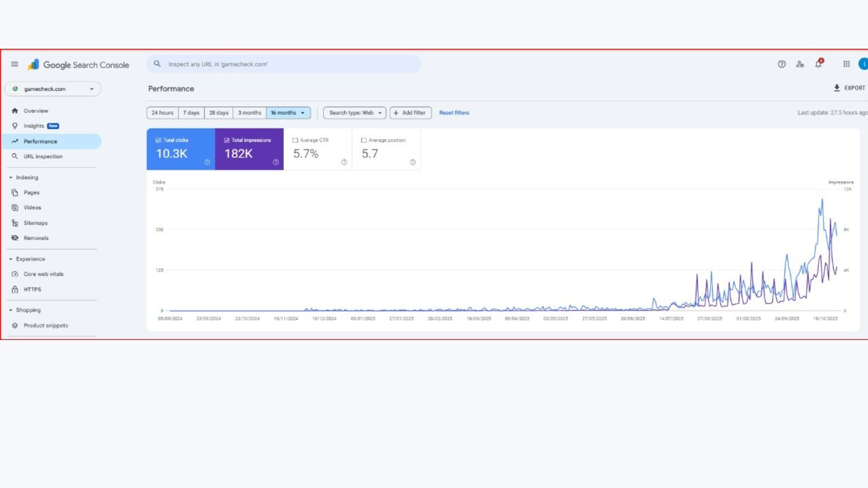Click the Performance trend icon in sidebar
This screenshot has width=868, height=488.
[x=15, y=141]
